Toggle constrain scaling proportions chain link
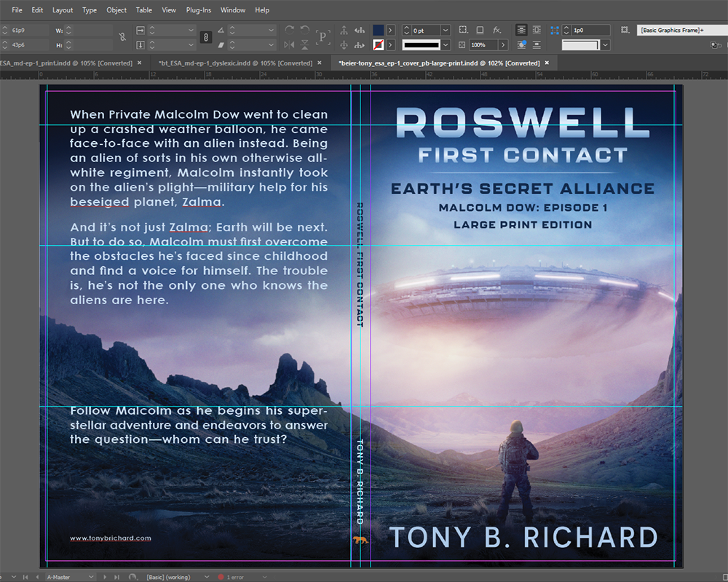728x582 pixels. click(206, 37)
